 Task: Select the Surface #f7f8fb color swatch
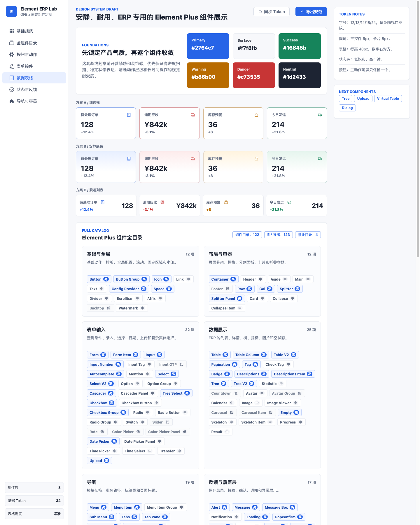tap(254, 46)
